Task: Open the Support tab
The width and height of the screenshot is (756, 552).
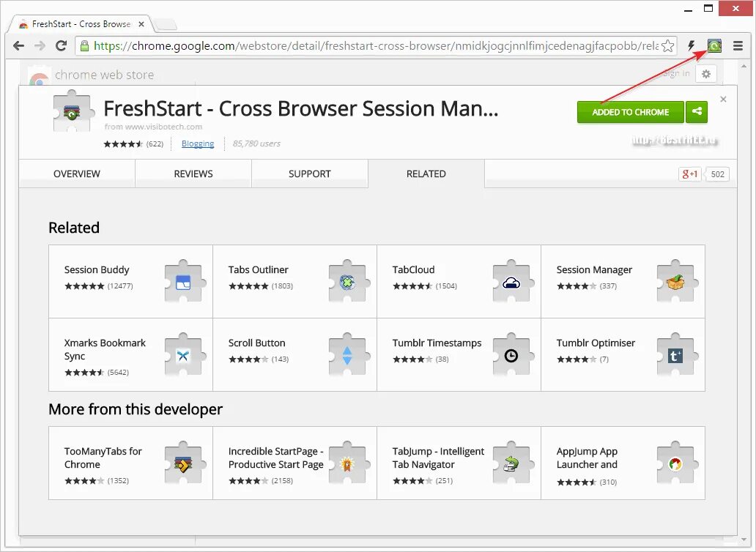Action: pos(310,174)
